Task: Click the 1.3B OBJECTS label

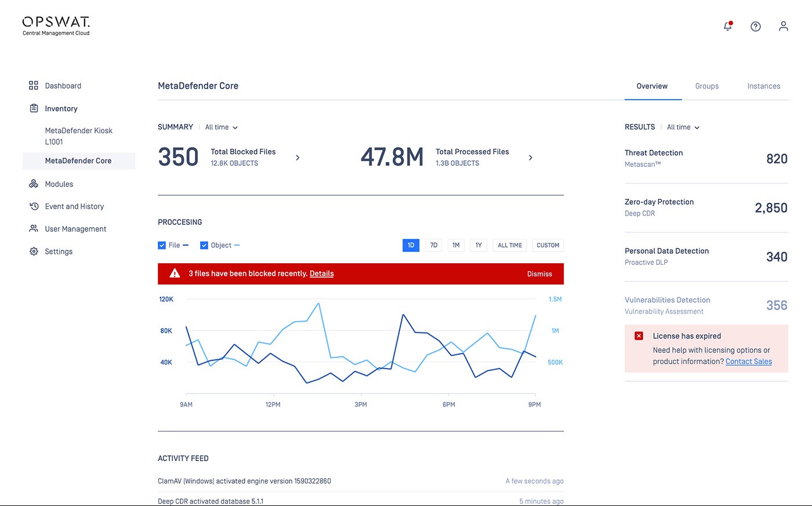Action: [x=458, y=163]
